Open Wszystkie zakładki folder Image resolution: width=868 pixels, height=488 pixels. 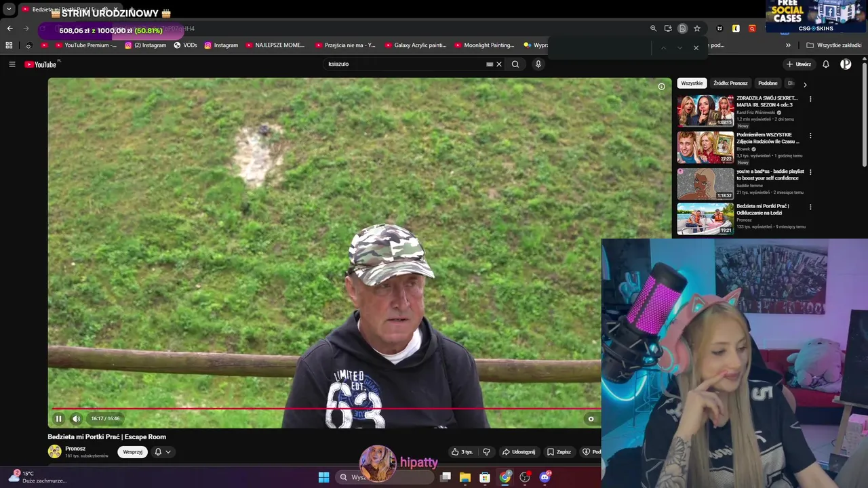[x=834, y=45]
